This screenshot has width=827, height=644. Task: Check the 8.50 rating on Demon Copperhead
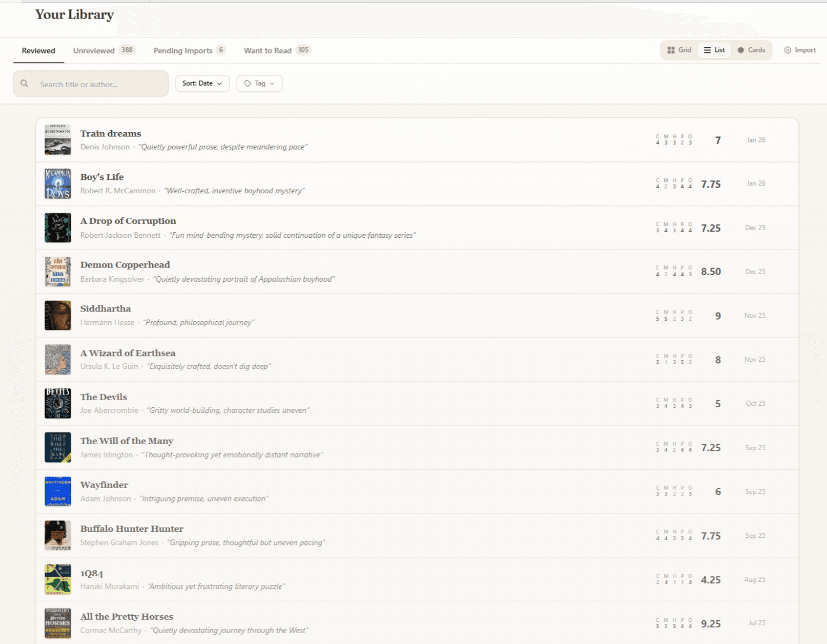(711, 271)
